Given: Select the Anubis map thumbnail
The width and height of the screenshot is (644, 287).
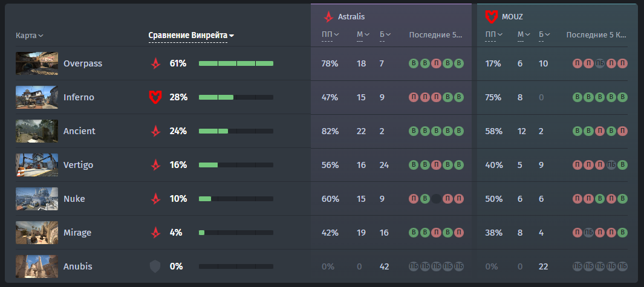Looking at the screenshot, I should (37, 266).
